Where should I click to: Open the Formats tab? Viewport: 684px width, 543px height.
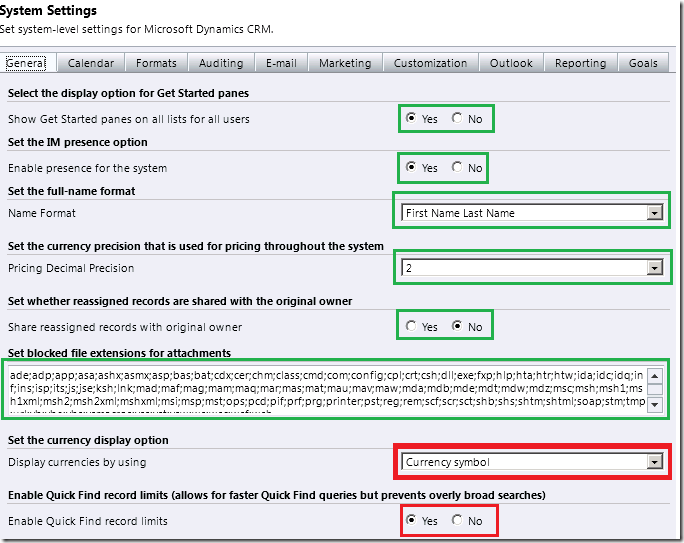156,63
